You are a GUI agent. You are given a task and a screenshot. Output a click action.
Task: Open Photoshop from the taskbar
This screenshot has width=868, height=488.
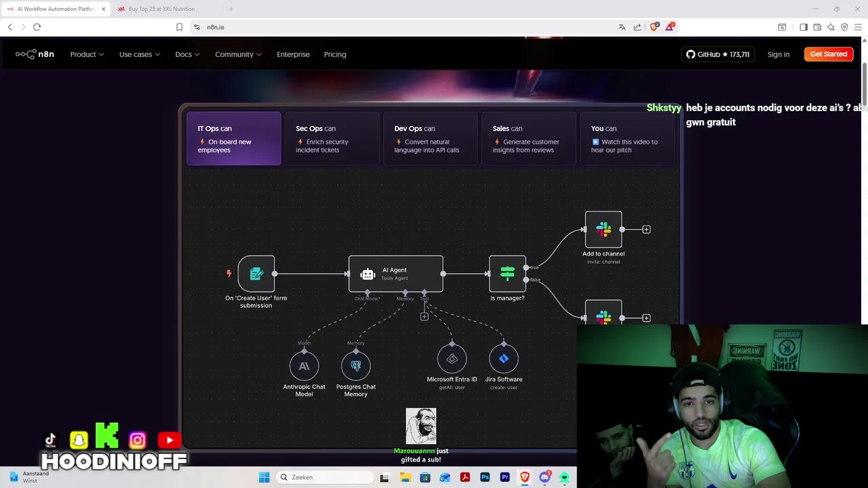pyautogui.click(x=485, y=477)
